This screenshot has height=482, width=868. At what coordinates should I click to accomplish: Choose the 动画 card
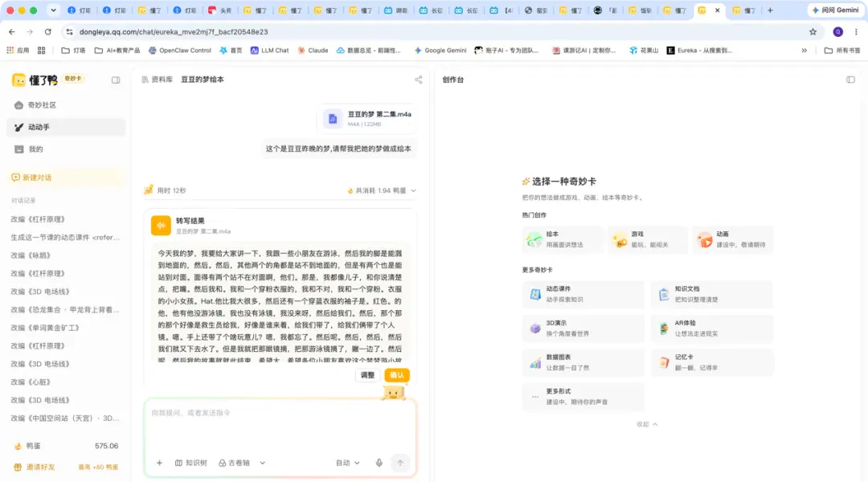click(x=732, y=239)
